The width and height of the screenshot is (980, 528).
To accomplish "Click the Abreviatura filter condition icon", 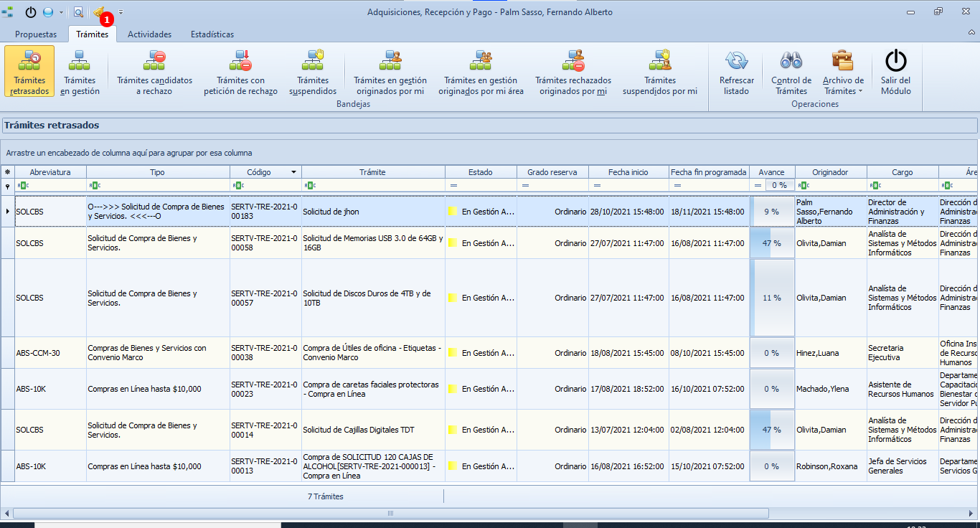I will click(x=23, y=185).
